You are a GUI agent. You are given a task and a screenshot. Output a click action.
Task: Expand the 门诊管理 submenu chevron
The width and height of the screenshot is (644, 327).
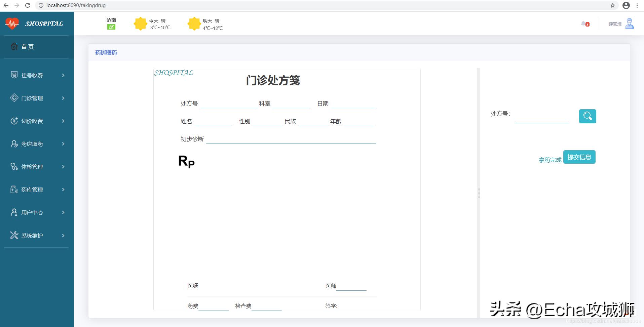coord(63,98)
